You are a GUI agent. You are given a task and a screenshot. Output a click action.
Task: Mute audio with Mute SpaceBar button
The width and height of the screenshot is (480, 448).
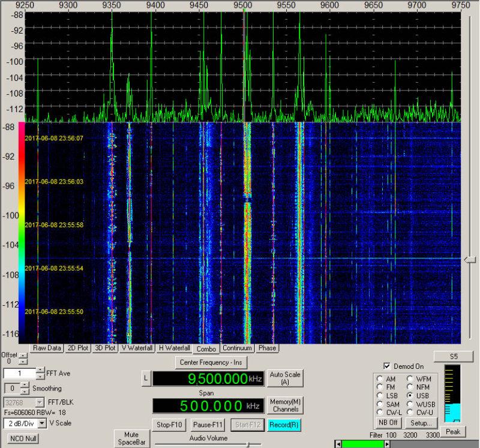coord(131,438)
